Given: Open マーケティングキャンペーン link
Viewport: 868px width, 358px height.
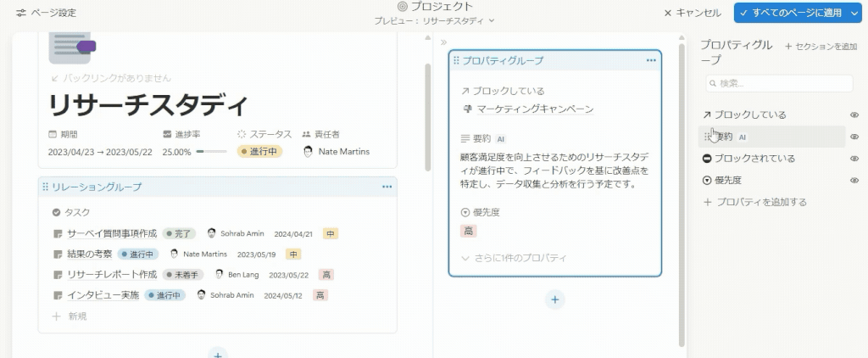Looking at the screenshot, I should coord(536,109).
